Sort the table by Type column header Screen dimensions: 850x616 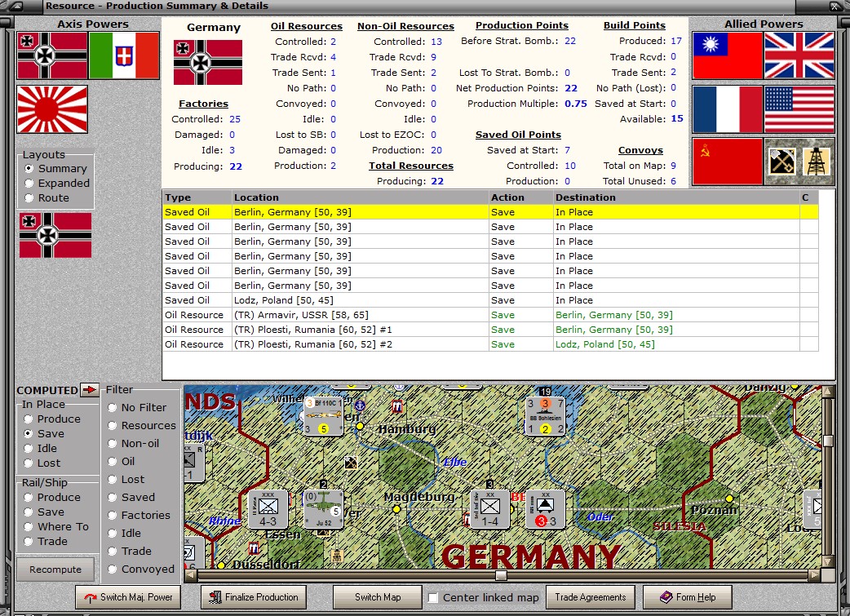tap(197, 197)
